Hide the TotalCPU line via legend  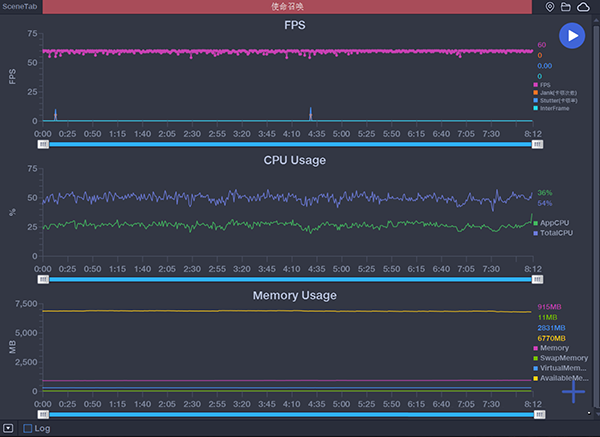pos(555,232)
